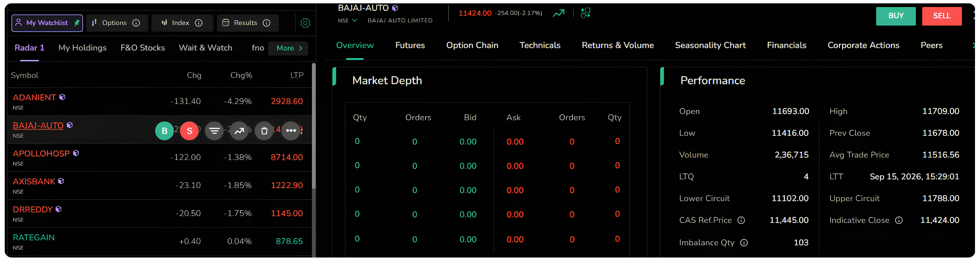Click the red SELL button
Viewport: 980px width, 263px height.
(x=942, y=16)
